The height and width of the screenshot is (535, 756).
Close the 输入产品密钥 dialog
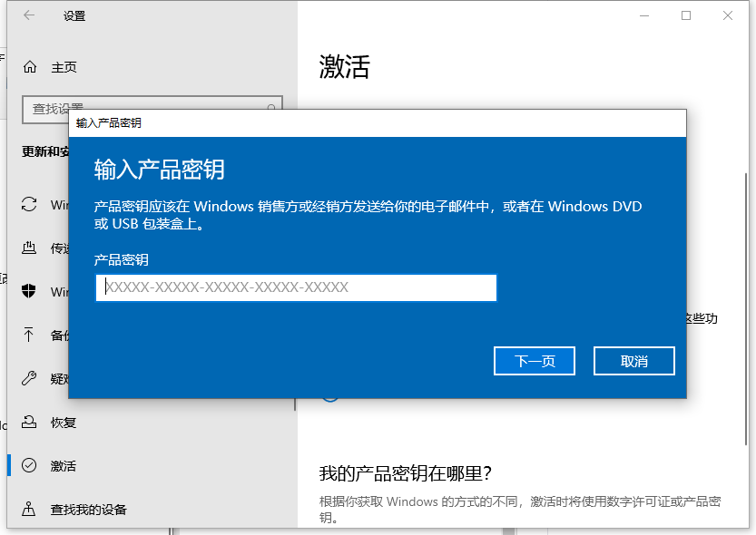tap(633, 360)
